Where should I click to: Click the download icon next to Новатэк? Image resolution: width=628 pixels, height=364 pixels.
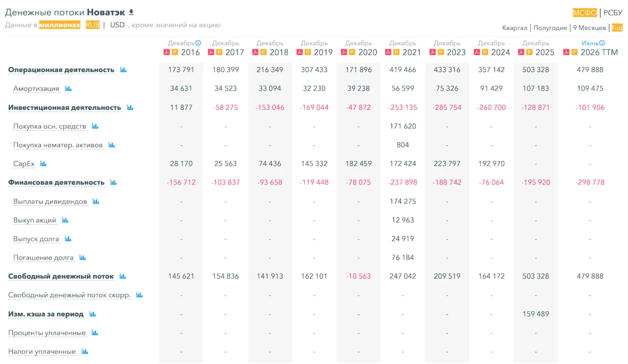[131, 12]
